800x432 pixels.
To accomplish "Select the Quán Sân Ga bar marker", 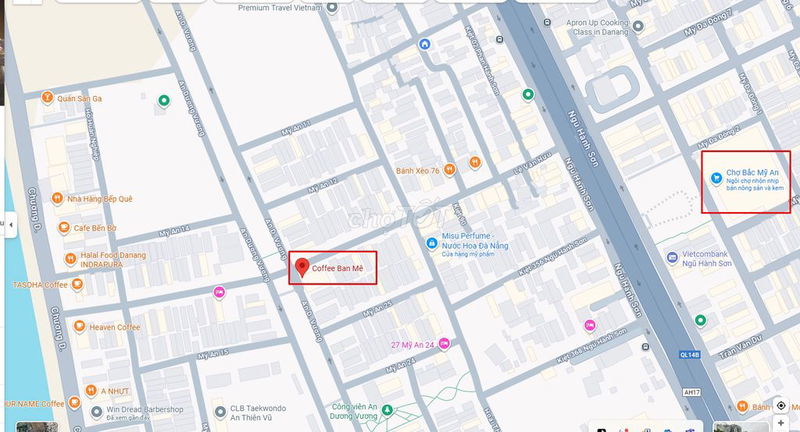I will (x=47, y=97).
